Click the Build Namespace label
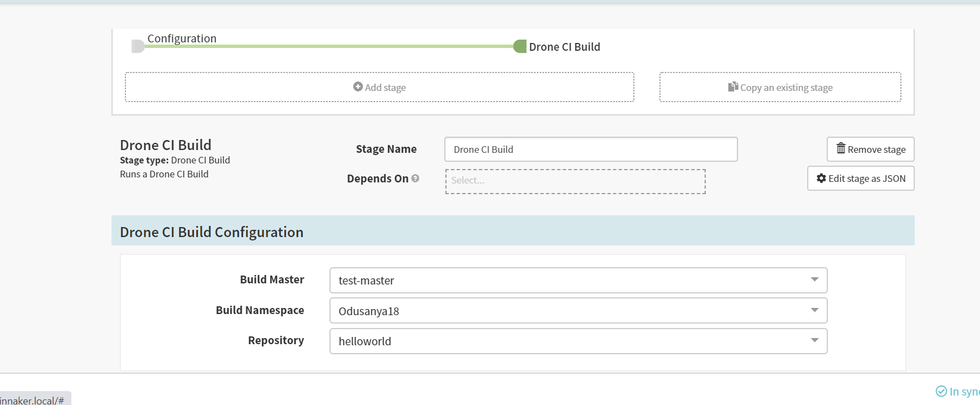This screenshot has width=980, height=405. (260, 310)
